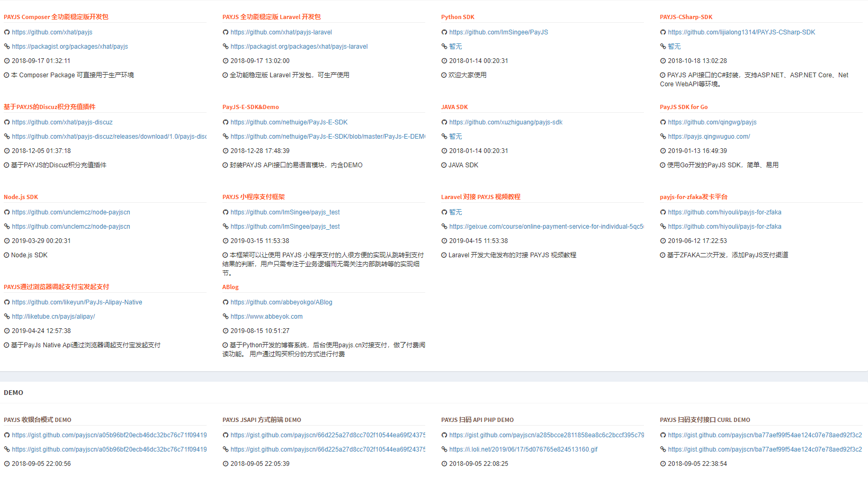
Task: Click GitHub icon under Laravel 对接 PAYJS 视频教程
Action: 444,212
